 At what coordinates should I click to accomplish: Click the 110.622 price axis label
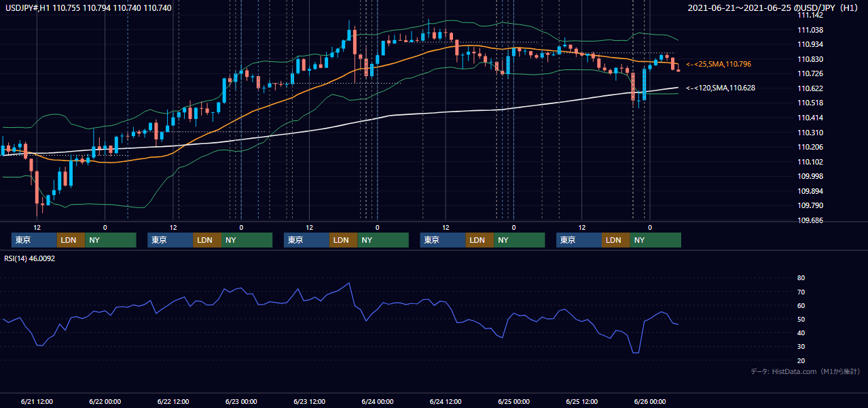click(x=810, y=88)
